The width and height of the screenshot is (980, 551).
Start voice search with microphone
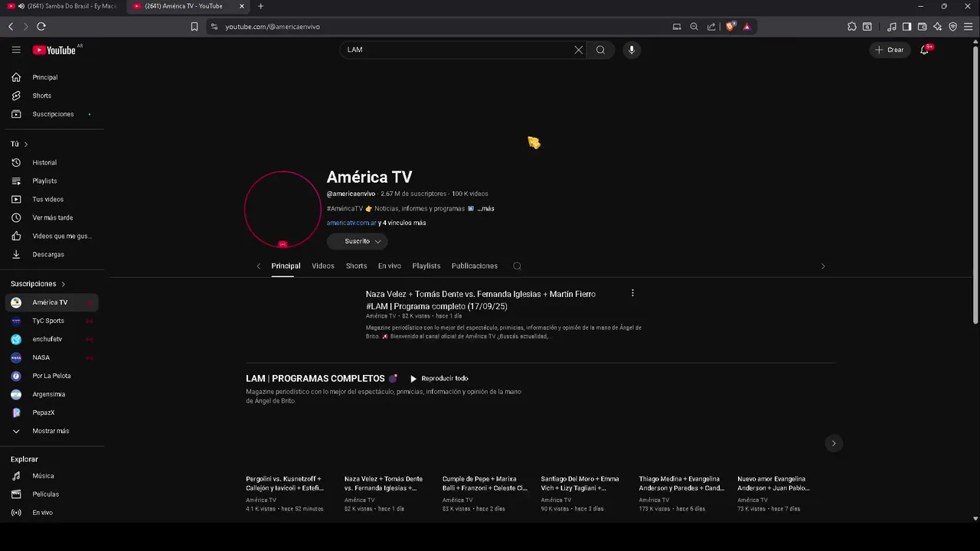coord(632,50)
